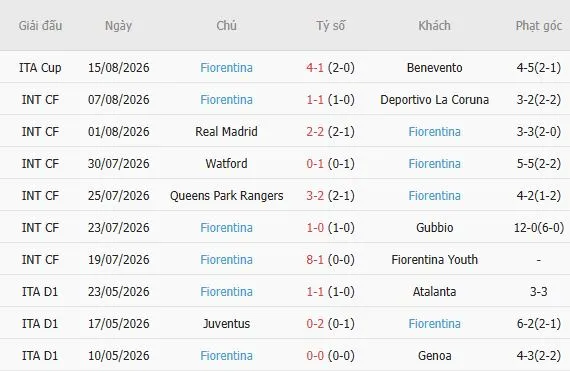Click the 0-2 score in Juventus row
Image resolution: width=570 pixels, height=372 pixels.
(315, 324)
